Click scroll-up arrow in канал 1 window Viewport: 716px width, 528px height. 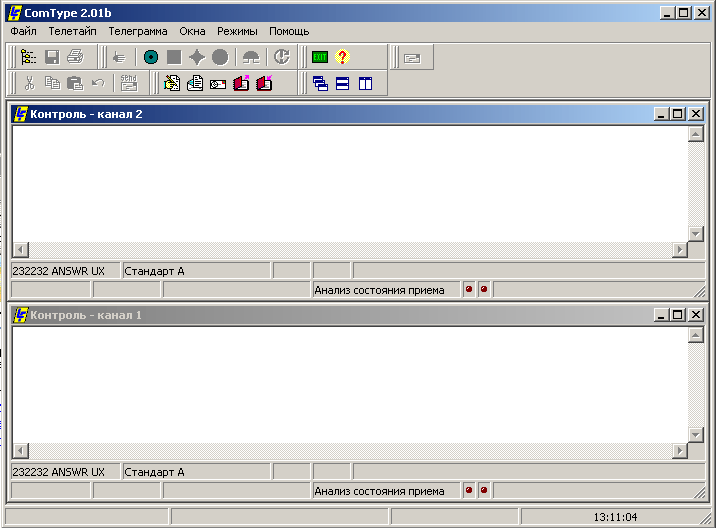(695, 335)
